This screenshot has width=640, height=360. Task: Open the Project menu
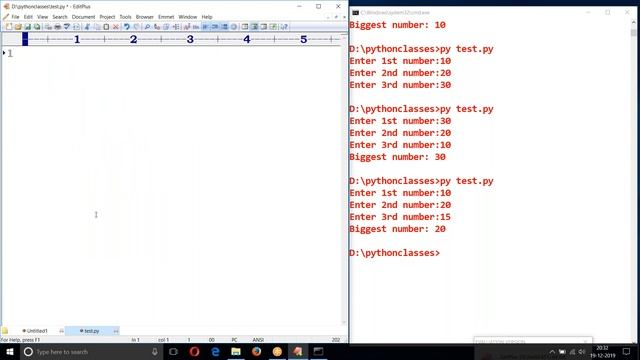coord(107,17)
